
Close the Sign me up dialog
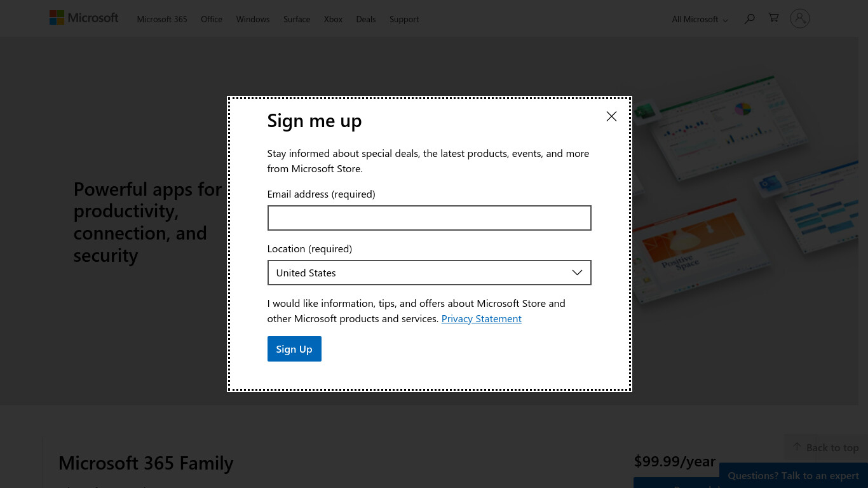coord(611,116)
